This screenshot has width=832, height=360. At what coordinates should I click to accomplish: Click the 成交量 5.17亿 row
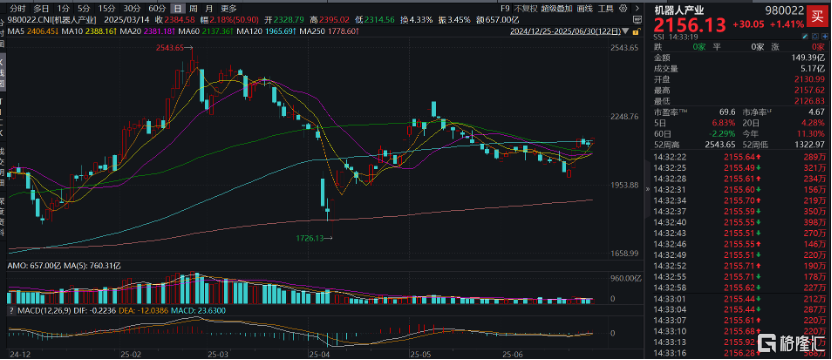[740, 68]
